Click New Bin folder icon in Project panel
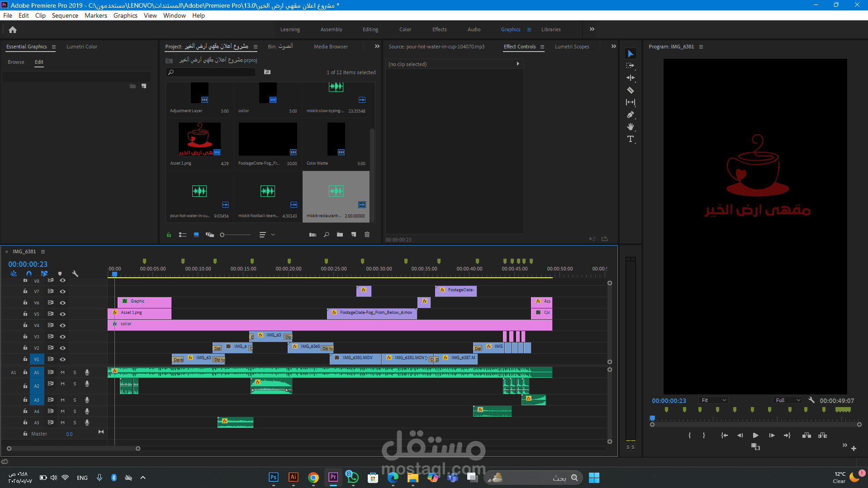 pos(340,235)
